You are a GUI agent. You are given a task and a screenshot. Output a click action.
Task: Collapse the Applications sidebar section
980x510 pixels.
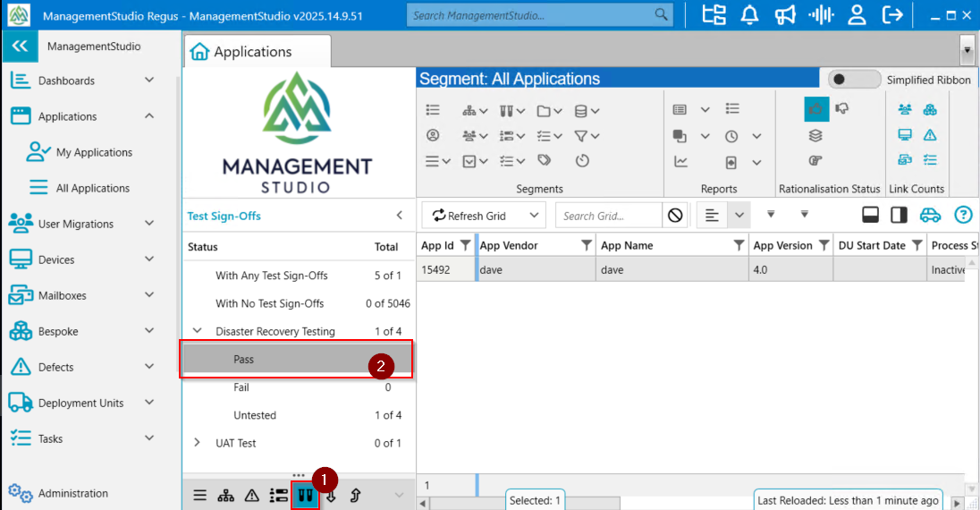pos(149,115)
